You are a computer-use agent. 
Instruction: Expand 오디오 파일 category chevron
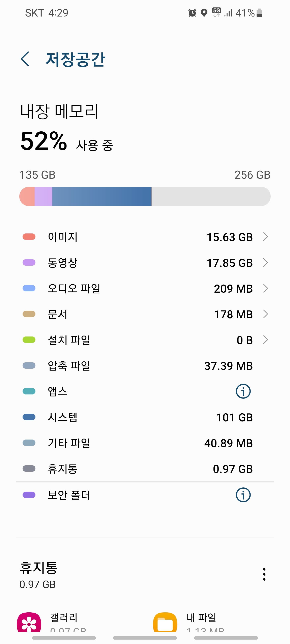265,288
